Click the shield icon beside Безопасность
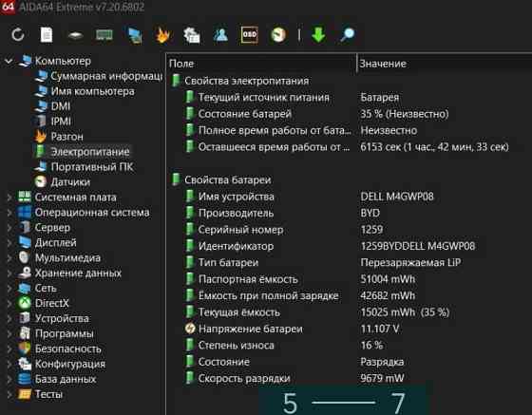Viewport: 532px width, 415px height. (25, 349)
